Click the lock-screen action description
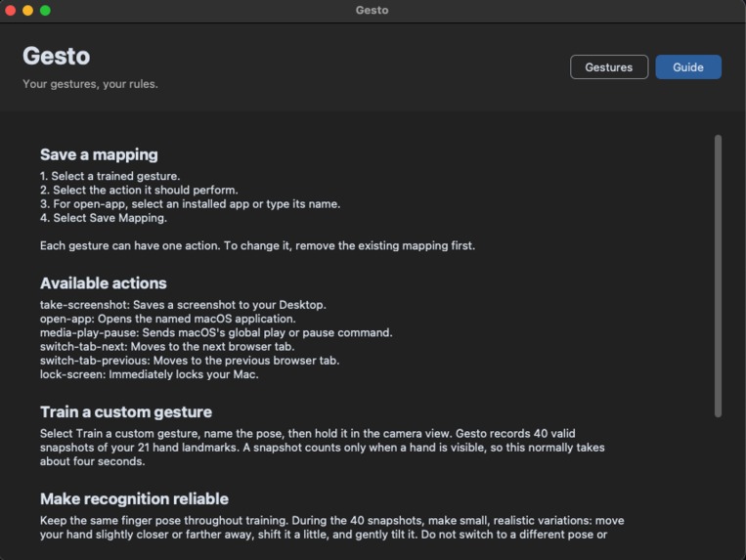746x560 pixels. [150, 374]
